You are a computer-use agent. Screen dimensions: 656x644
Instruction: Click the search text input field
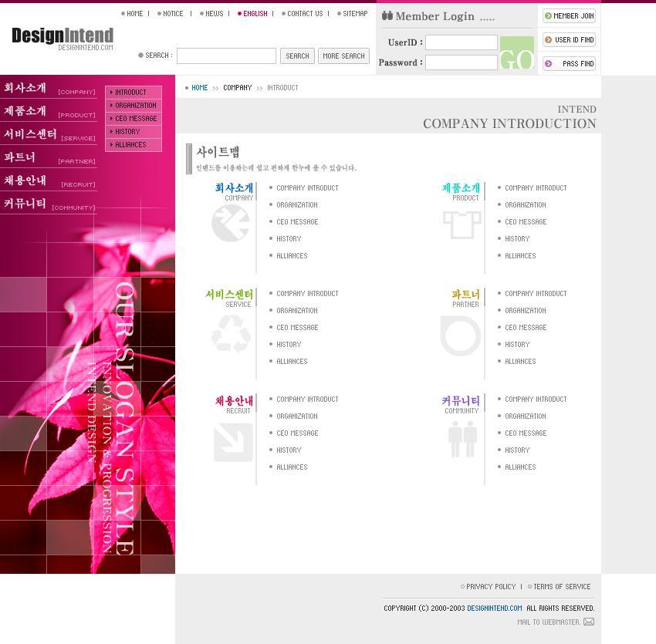[226, 56]
